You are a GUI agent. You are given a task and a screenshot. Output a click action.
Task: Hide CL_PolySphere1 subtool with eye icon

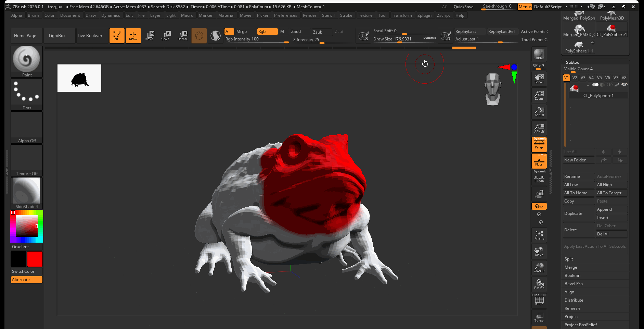(624, 85)
